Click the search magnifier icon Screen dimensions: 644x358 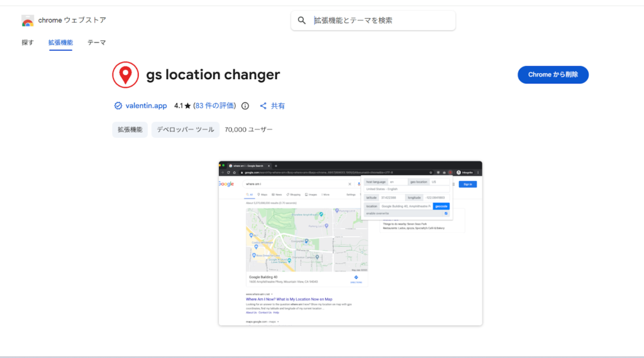tap(302, 21)
